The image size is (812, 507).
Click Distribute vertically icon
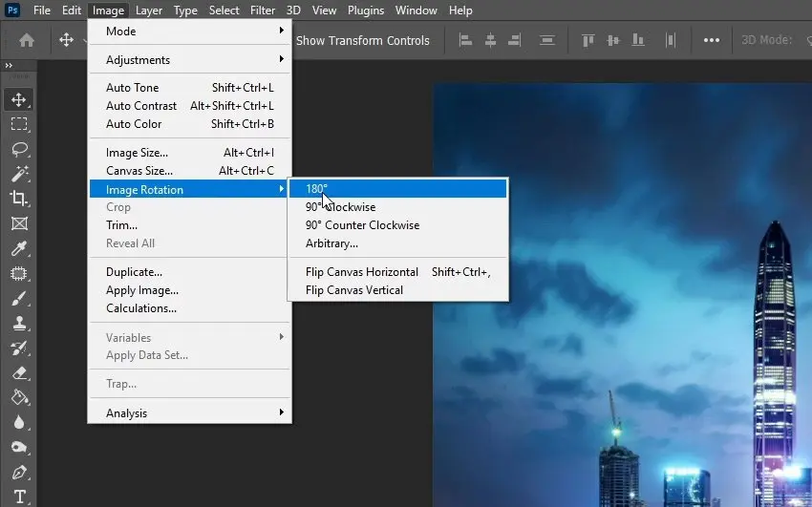pos(546,40)
